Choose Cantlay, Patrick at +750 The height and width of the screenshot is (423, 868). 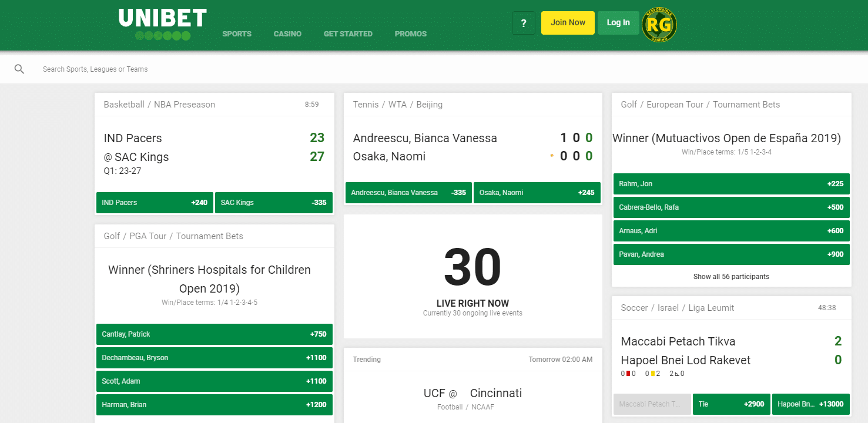[214, 334]
